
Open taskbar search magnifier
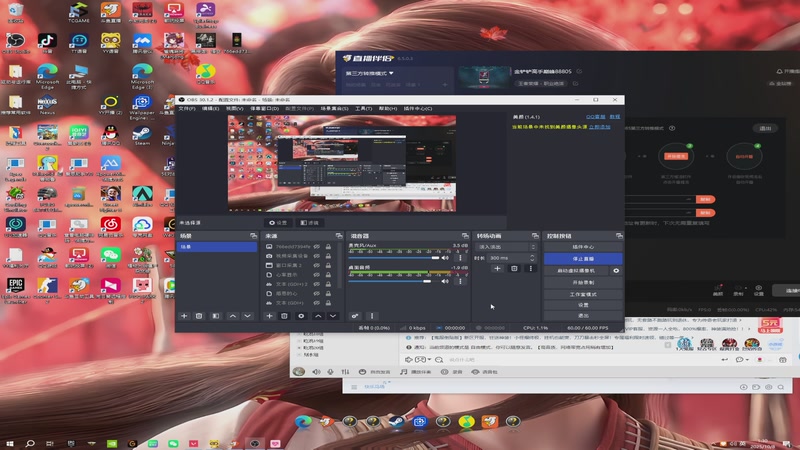[x=30, y=444]
